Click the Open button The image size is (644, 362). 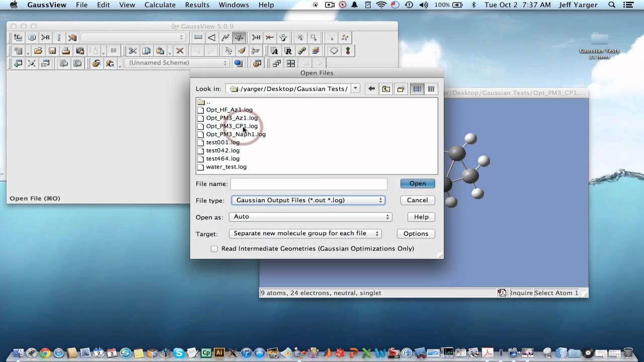418,184
